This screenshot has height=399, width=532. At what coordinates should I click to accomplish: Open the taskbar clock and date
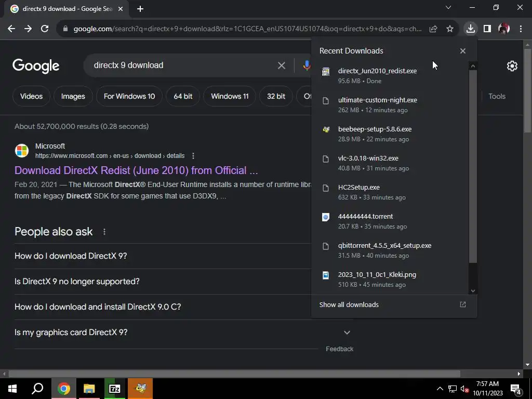point(487,389)
